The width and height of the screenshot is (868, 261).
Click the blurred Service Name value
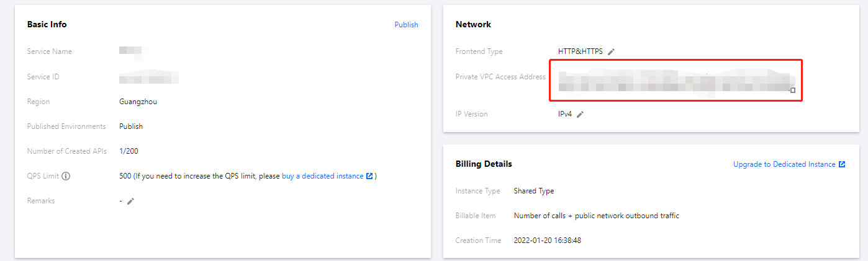pyautogui.click(x=130, y=51)
